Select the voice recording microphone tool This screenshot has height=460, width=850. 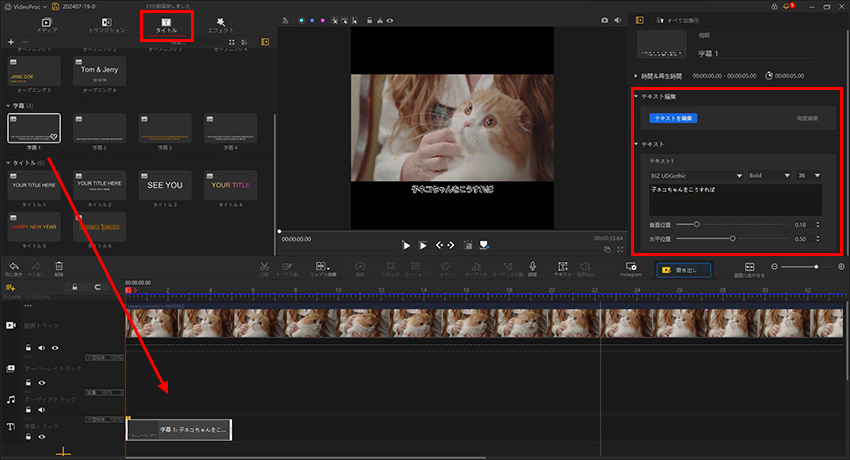pyautogui.click(x=532, y=268)
